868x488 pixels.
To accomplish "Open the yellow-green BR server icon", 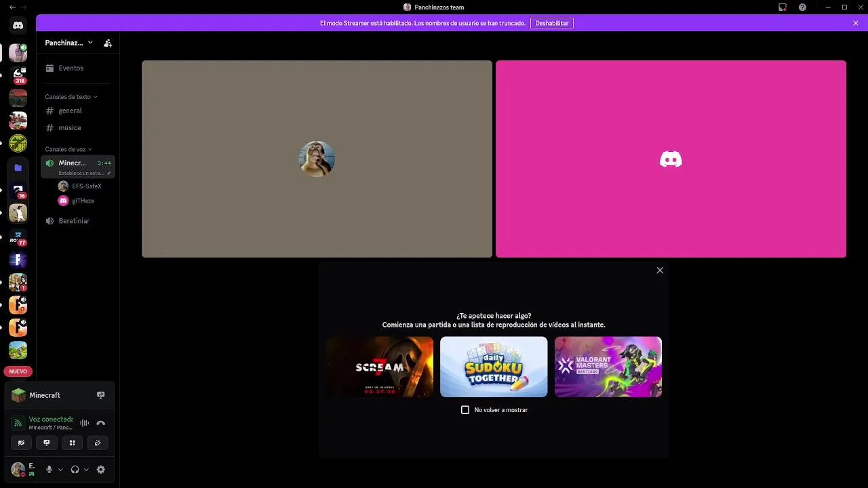I will tap(18, 144).
